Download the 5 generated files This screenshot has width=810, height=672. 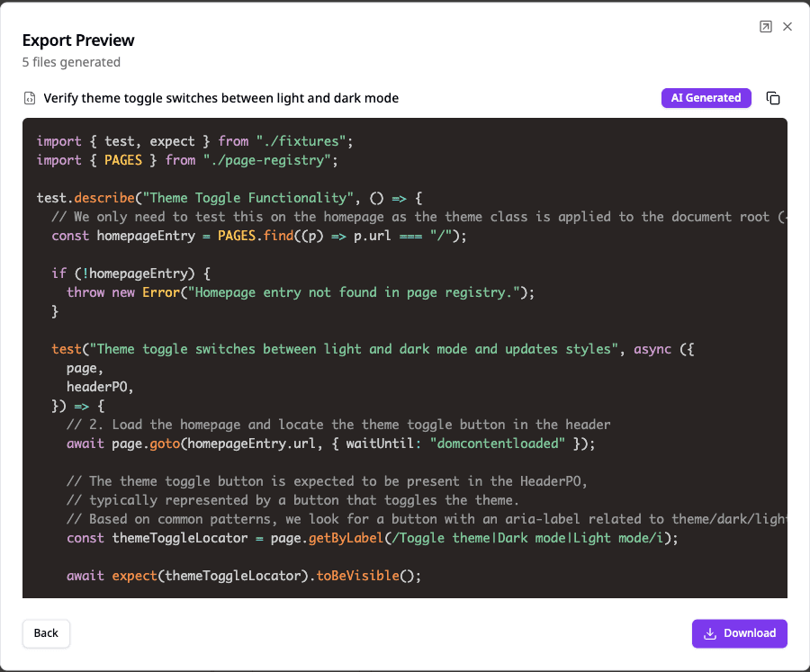(x=739, y=633)
